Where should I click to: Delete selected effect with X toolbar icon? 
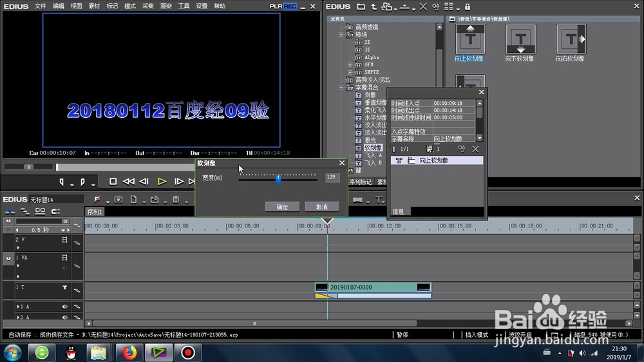[x=423, y=6]
